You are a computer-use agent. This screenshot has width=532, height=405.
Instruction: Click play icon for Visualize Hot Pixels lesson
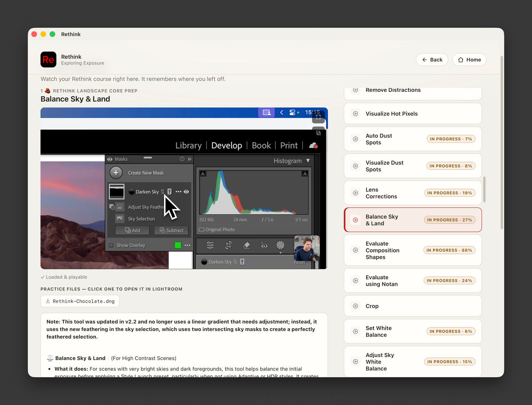[x=356, y=114]
